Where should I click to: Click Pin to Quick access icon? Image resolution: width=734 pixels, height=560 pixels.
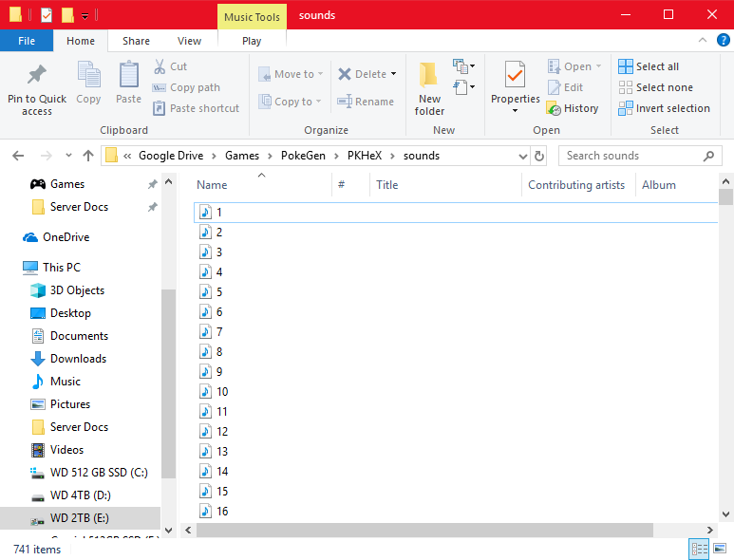coord(37,76)
